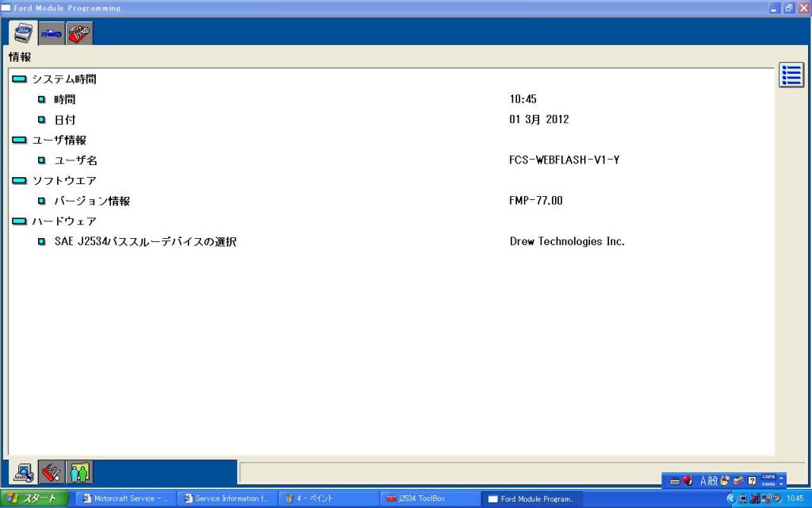
Task: Click the FCS-WEBFLASH-V1-Y user name value
Action: pos(565,160)
